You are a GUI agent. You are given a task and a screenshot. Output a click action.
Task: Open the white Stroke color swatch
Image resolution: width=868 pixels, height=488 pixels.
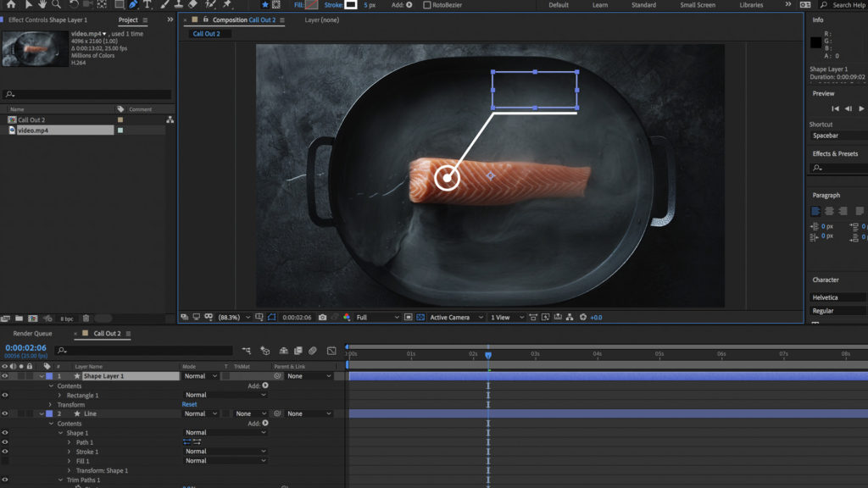(350, 5)
